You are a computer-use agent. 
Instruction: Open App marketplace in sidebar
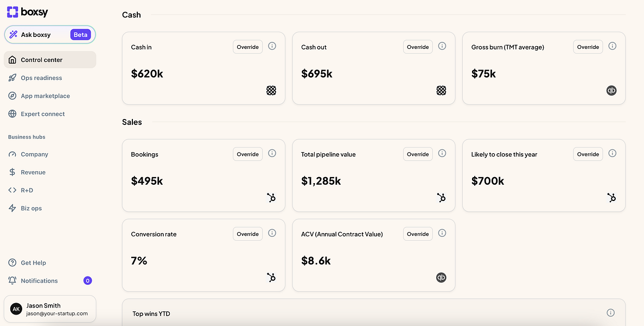click(45, 96)
